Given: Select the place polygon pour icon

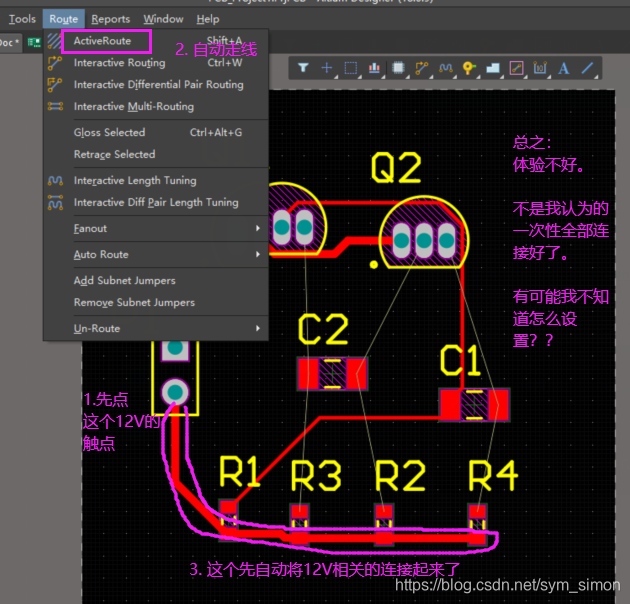Looking at the screenshot, I should coord(492,68).
